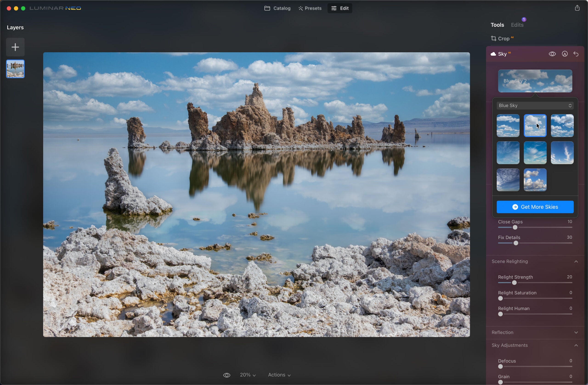Open the 20% zoom level dropdown
588x385 pixels.
pos(248,375)
